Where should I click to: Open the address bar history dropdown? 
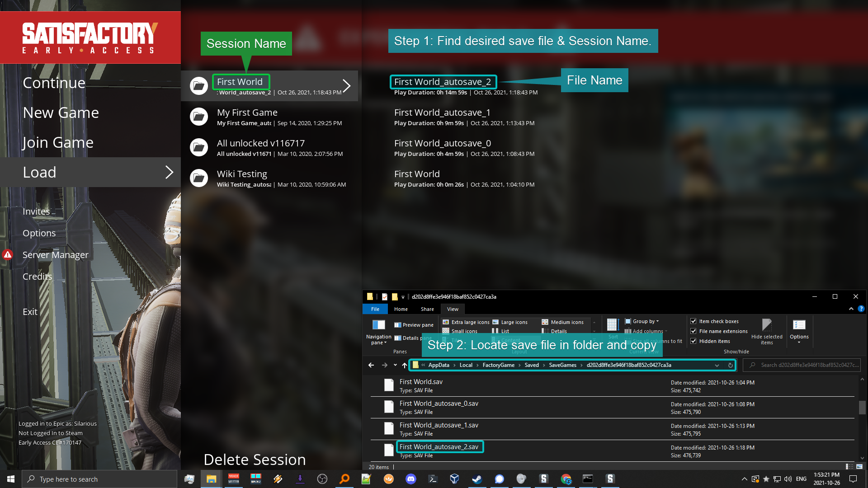point(717,365)
